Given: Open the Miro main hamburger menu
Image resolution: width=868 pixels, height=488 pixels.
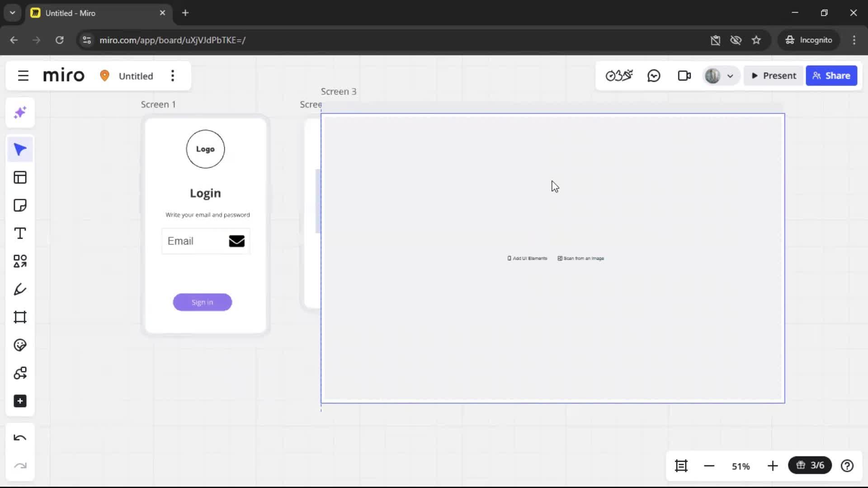Looking at the screenshot, I should (23, 75).
